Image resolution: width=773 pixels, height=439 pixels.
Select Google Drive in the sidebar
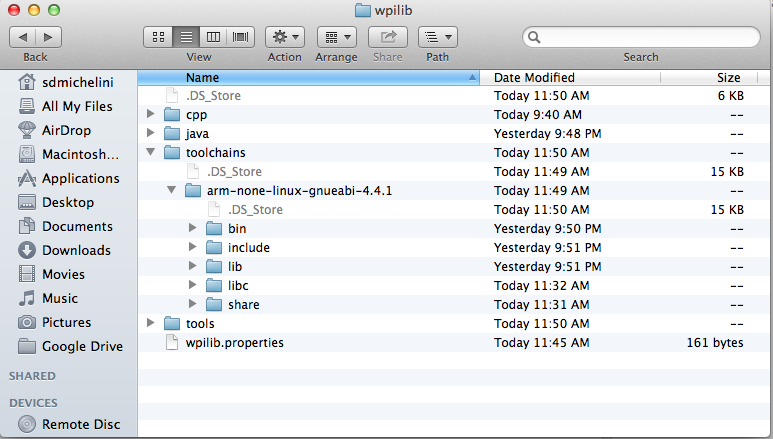(82, 346)
